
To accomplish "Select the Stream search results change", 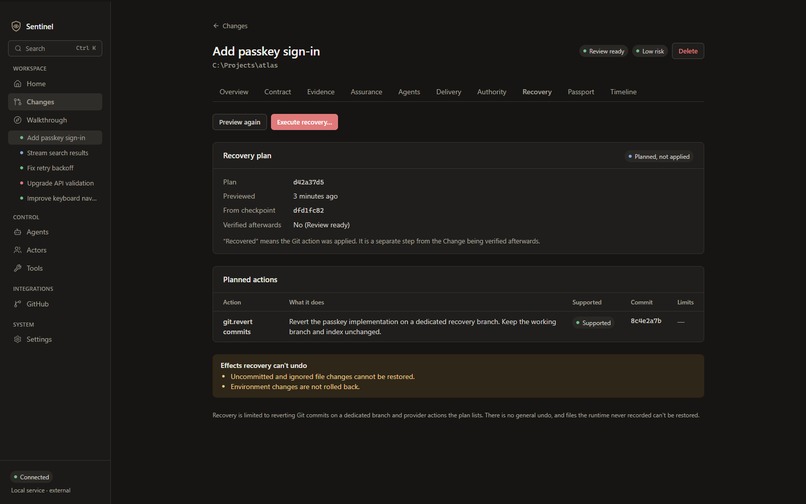I will (55, 153).
